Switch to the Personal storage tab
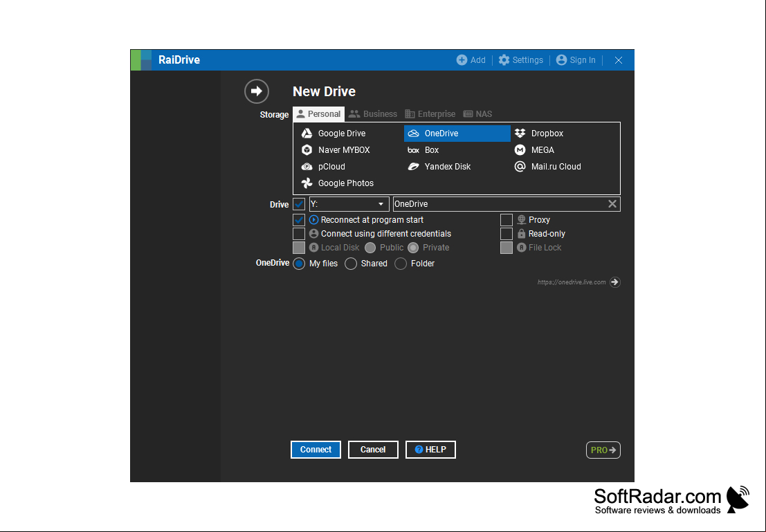The image size is (766, 532). [318, 114]
